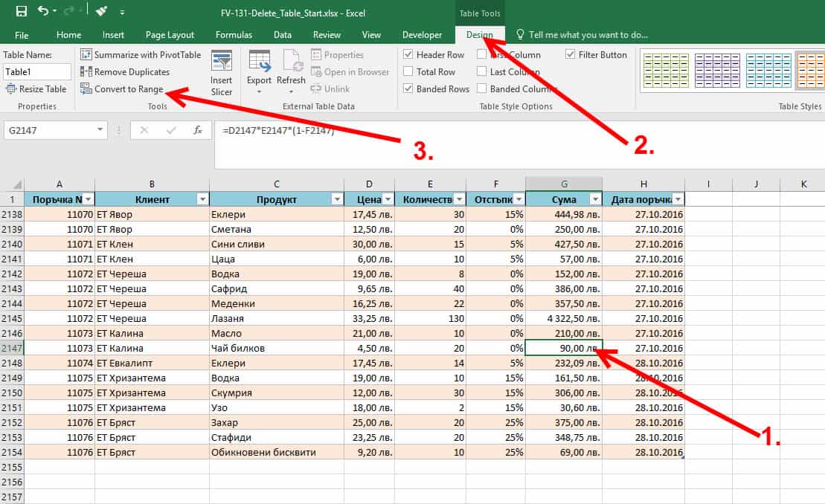Open the File tab
This screenshot has height=504, width=825.
(22, 35)
